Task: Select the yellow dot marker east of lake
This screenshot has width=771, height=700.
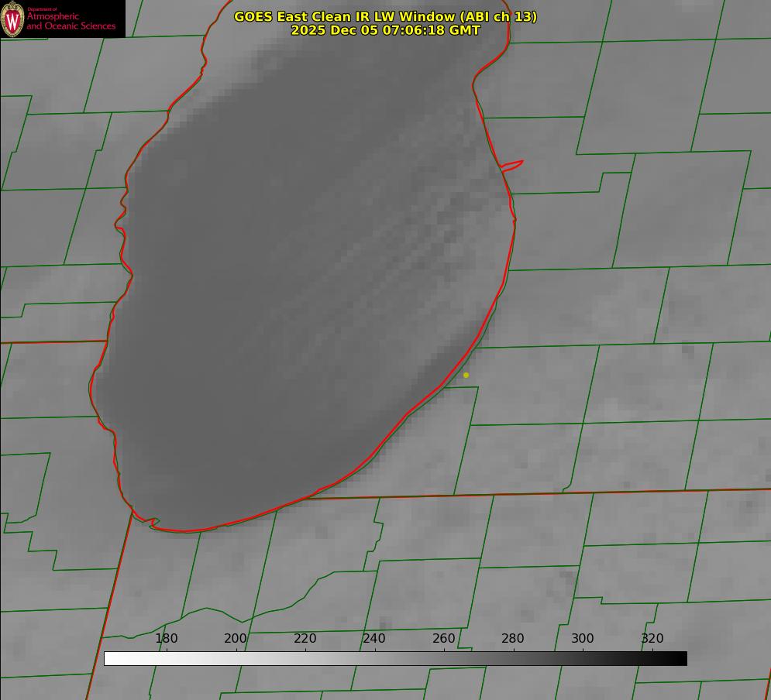Action: tap(466, 375)
